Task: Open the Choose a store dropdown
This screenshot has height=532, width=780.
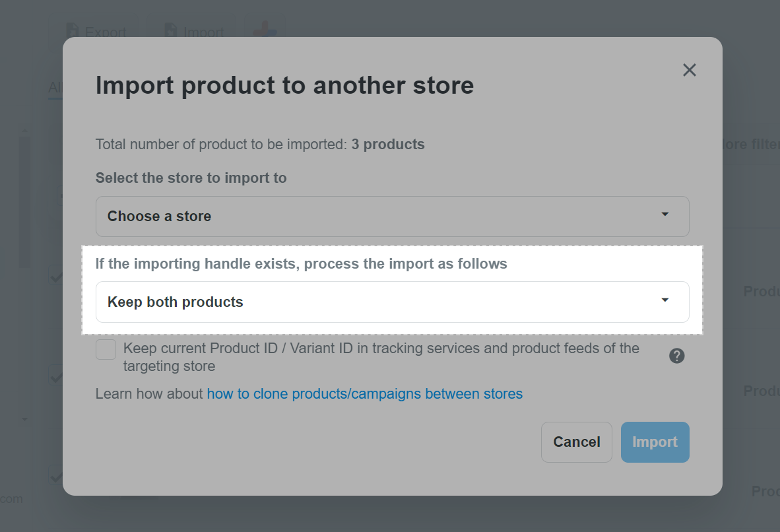Action: pyautogui.click(x=392, y=216)
